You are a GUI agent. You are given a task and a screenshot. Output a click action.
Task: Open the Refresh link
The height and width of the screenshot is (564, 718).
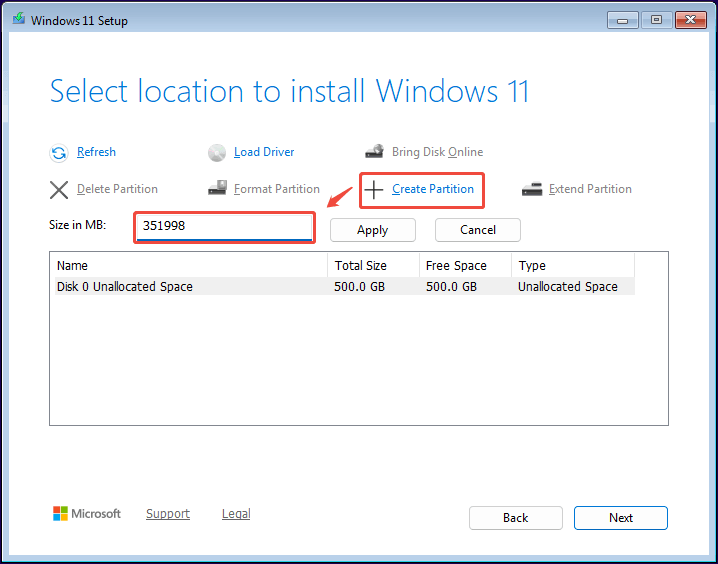click(x=96, y=152)
